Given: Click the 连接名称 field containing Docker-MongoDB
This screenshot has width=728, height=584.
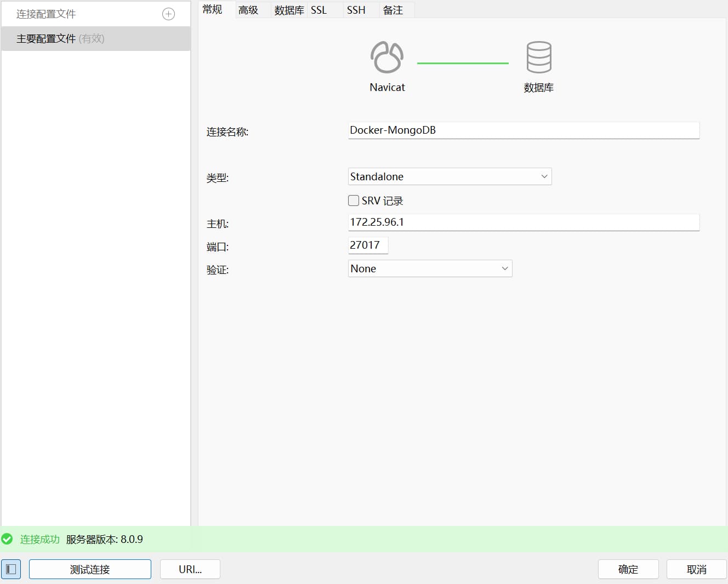Looking at the screenshot, I should pyautogui.click(x=524, y=130).
